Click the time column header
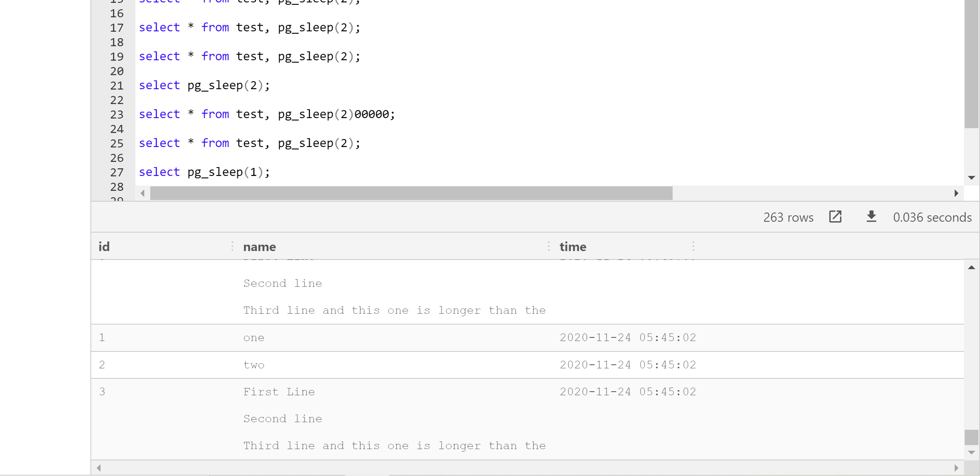 click(x=573, y=246)
